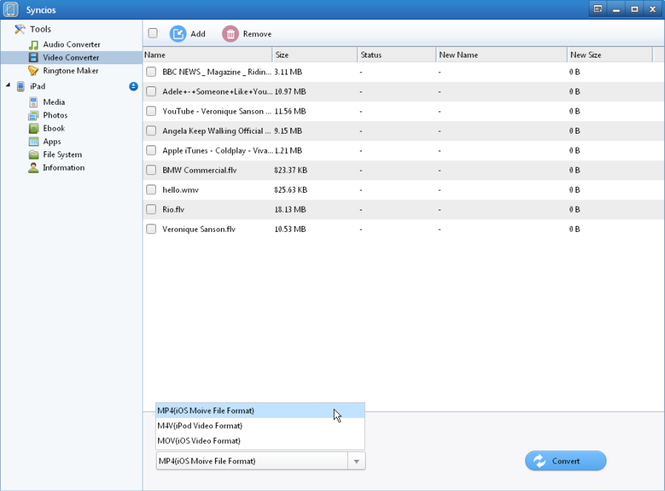Start conversion with Convert button

(x=565, y=461)
